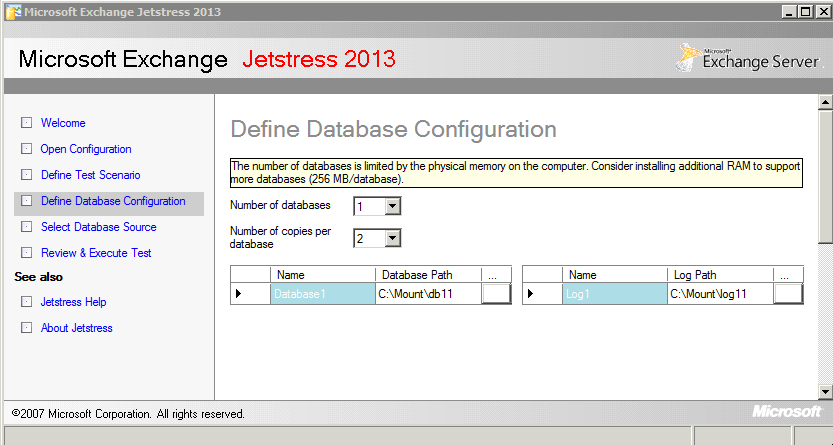
Task: Click the icon beside Welcome link
Action: [26, 123]
